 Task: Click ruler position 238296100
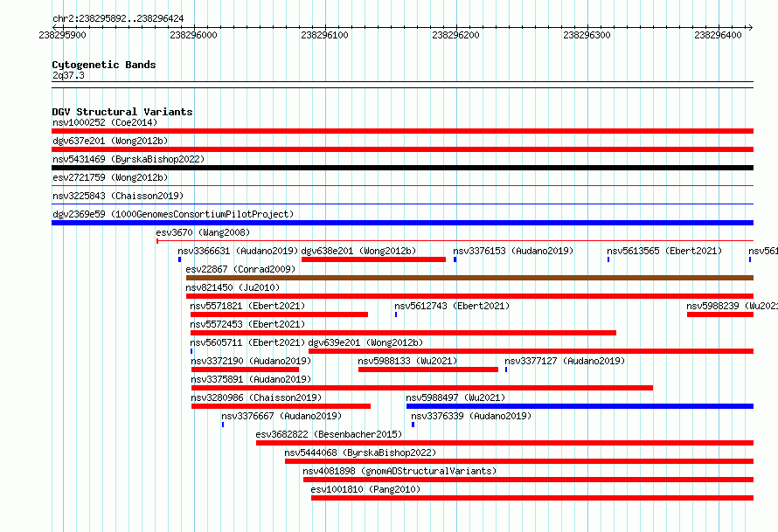coord(324,35)
